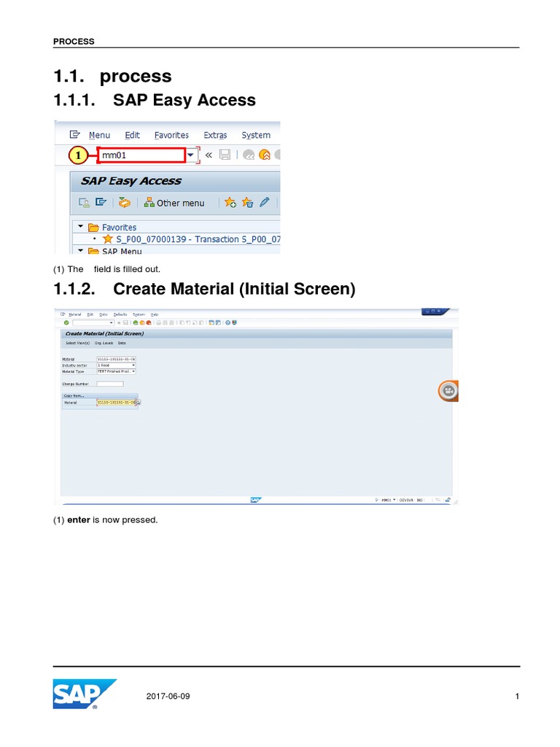Click the Change Favorites pencil icon
560x747 pixels.
[264, 203]
